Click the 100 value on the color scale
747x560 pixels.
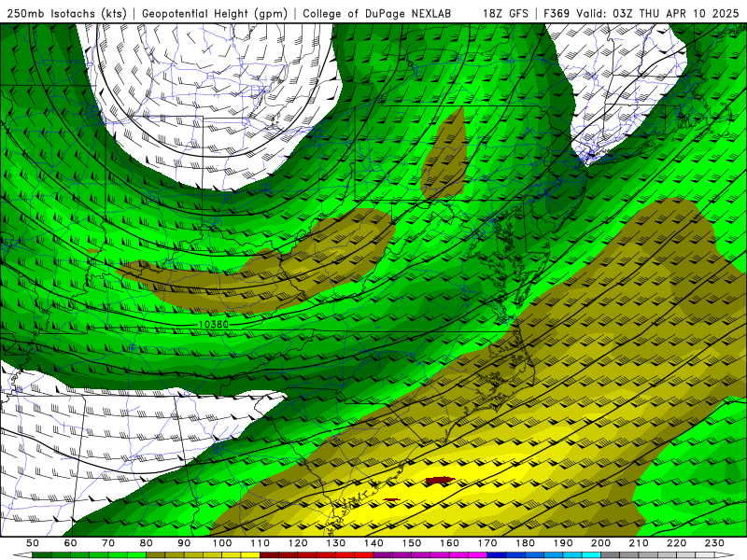click(222, 543)
